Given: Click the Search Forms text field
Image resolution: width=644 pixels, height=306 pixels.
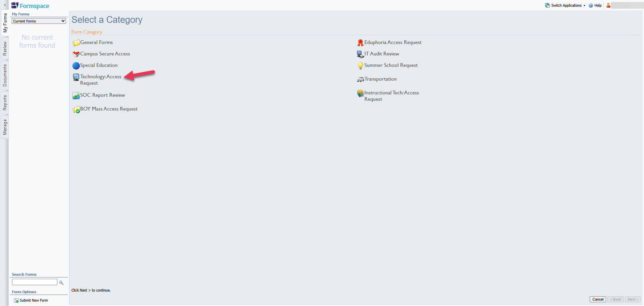Looking at the screenshot, I should [35, 282].
